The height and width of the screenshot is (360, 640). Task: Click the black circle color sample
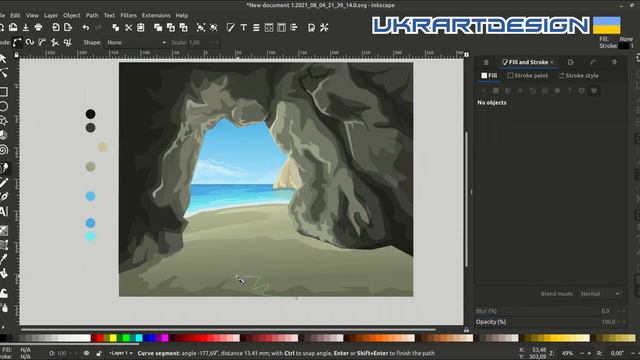pos(91,114)
